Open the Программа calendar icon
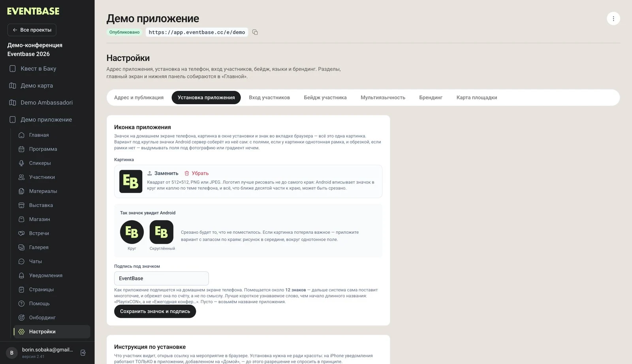Screen dimensions: 632x364 click(x=22, y=149)
